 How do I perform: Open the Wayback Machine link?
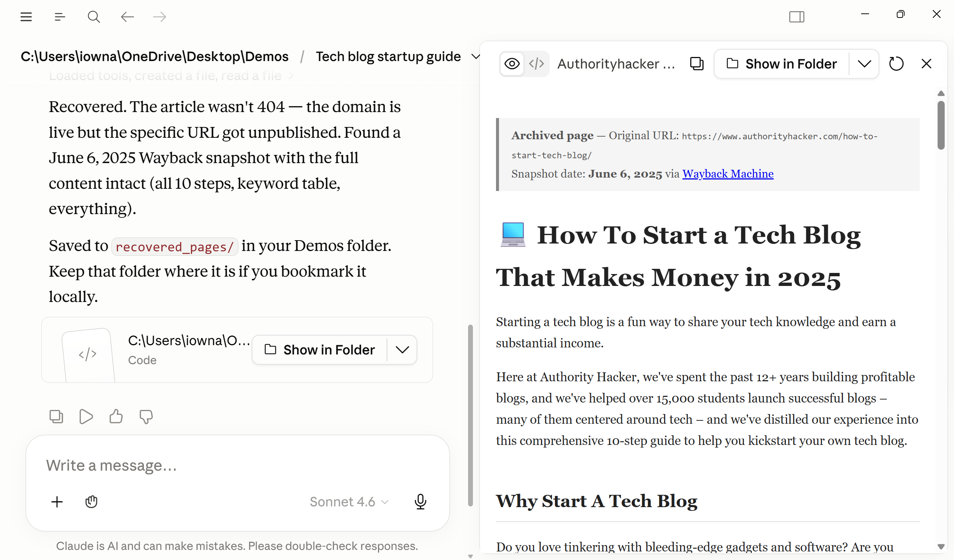click(728, 174)
